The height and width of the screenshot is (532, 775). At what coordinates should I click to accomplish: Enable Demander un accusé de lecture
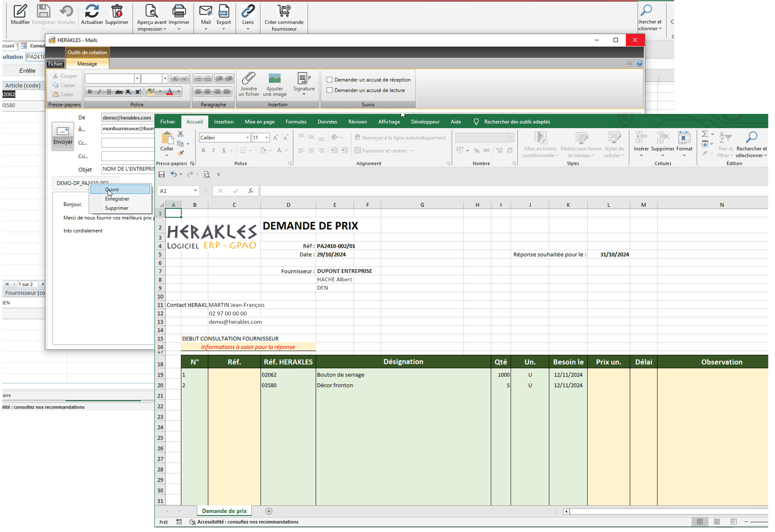[330, 90]
